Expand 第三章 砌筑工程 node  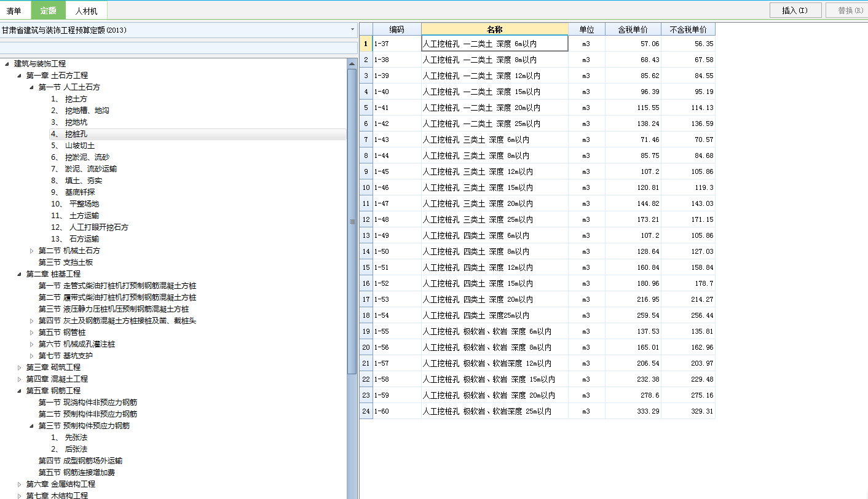pos(19,367)
